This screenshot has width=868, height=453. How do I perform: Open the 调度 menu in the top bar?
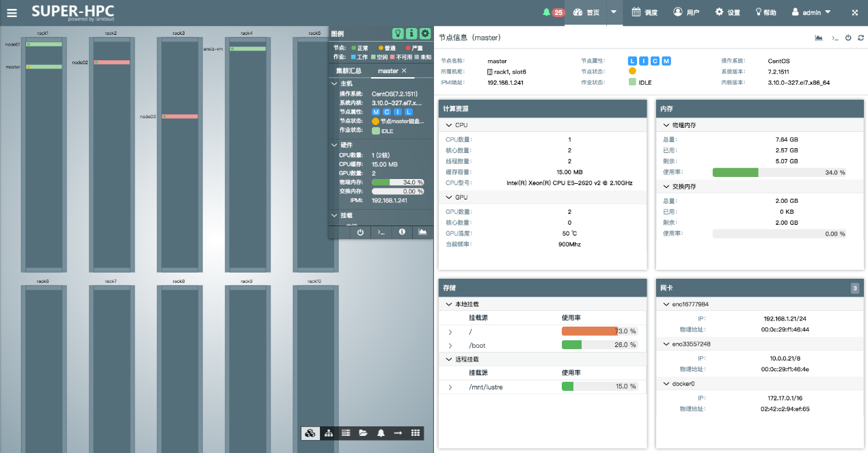coord(644,12)
